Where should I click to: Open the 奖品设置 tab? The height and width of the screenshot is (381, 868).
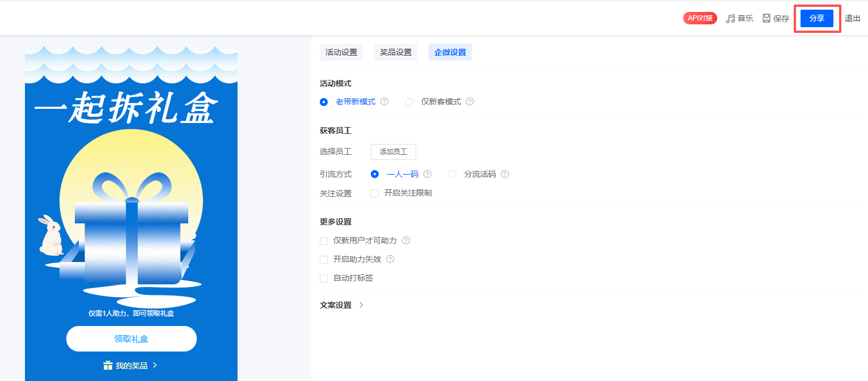point(396,52)
